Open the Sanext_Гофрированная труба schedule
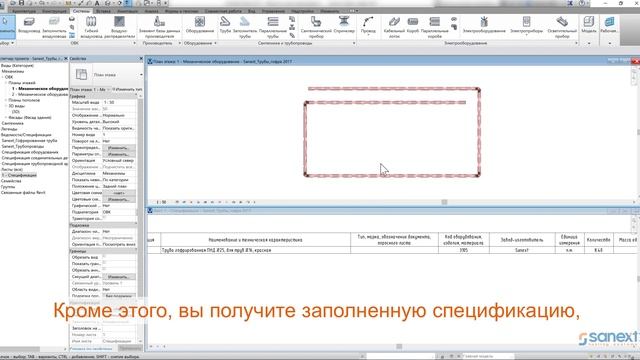640x360 pixels. click(x=29, y=140)
